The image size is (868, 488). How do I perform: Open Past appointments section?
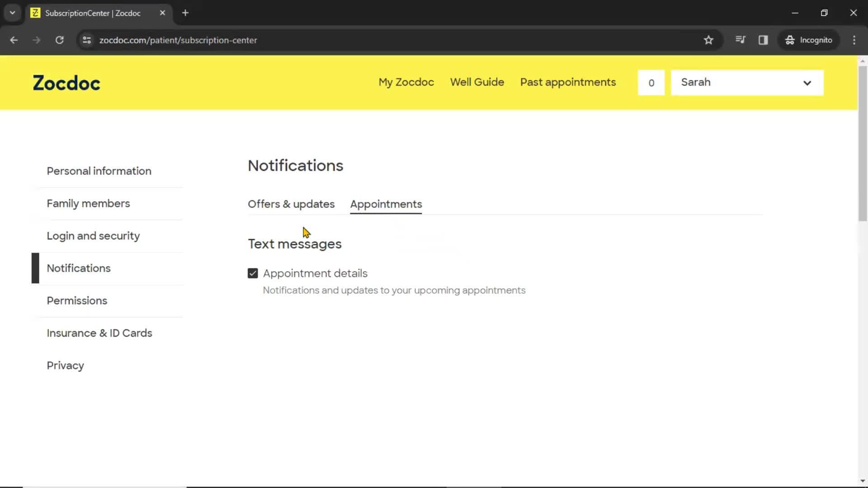coord(567,82)
